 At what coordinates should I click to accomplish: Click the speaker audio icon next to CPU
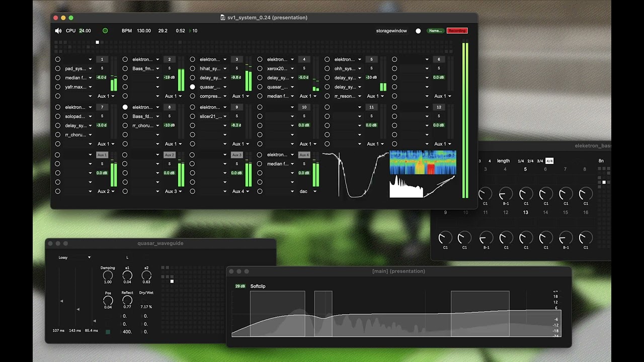(58, 31)
